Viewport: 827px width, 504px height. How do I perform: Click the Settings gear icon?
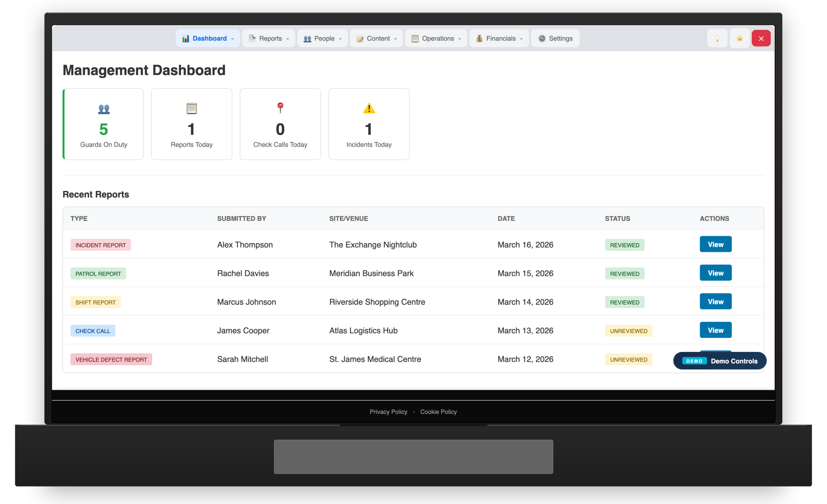[542, 38]
